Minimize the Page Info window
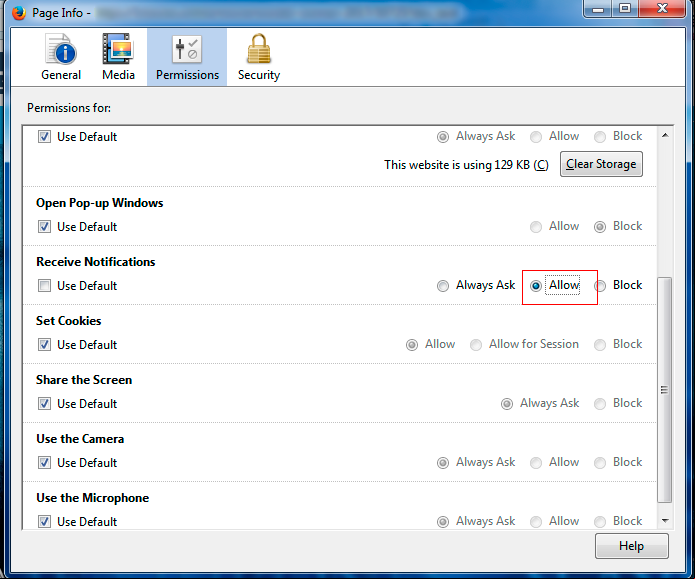Viewport: 695px width, 579px height. (x=598, y=9)
